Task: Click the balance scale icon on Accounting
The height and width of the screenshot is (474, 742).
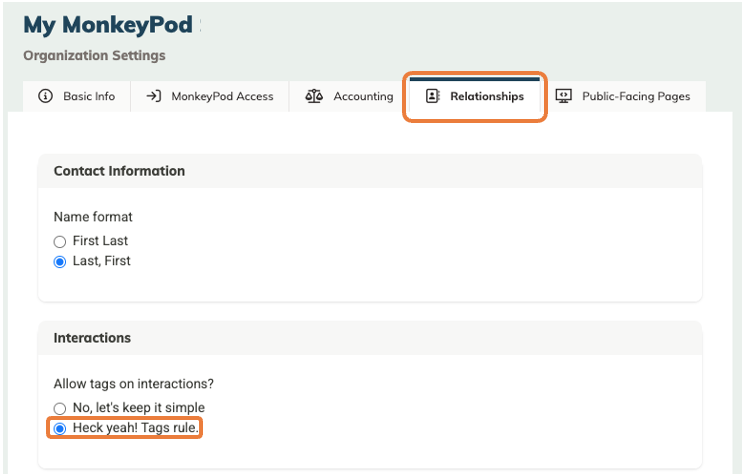Action: pyautogui.click(x=314, y=96)
